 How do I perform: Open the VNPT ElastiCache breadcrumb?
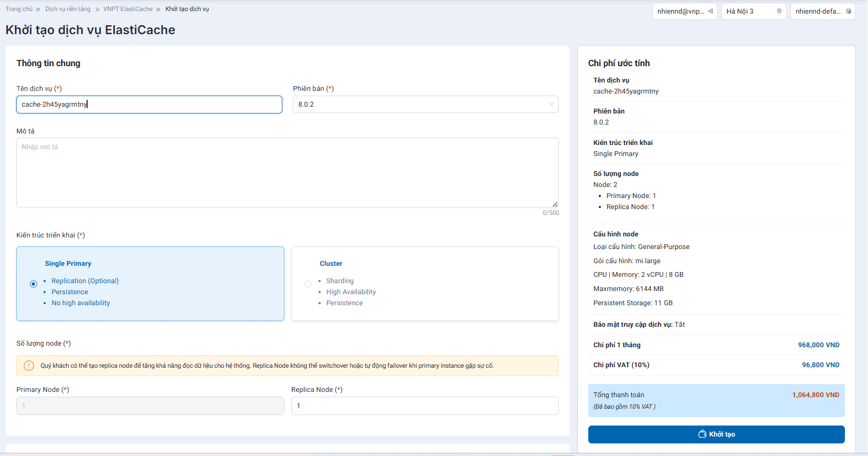click(128, 9)
